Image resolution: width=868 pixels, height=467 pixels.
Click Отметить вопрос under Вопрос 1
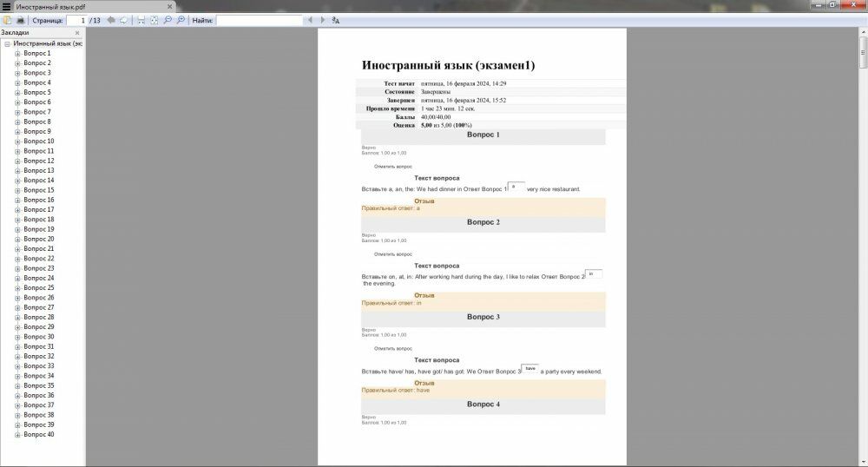(393, 167)
